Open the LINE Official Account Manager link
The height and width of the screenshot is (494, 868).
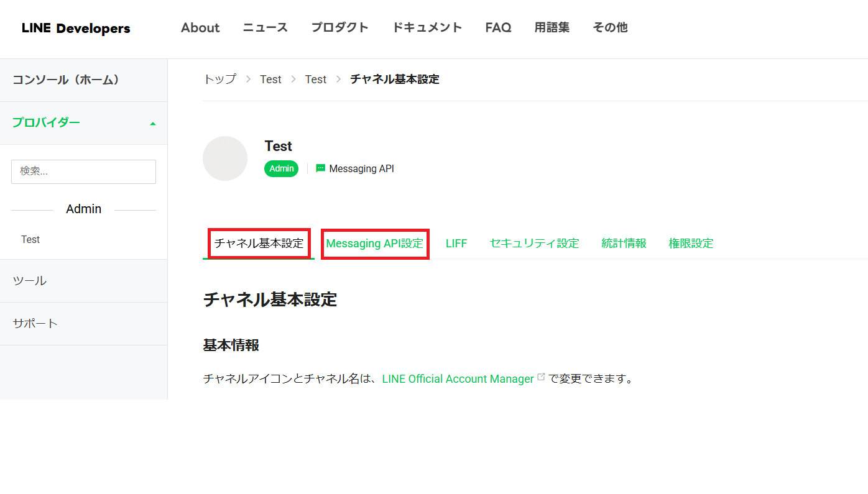point(457,378)
